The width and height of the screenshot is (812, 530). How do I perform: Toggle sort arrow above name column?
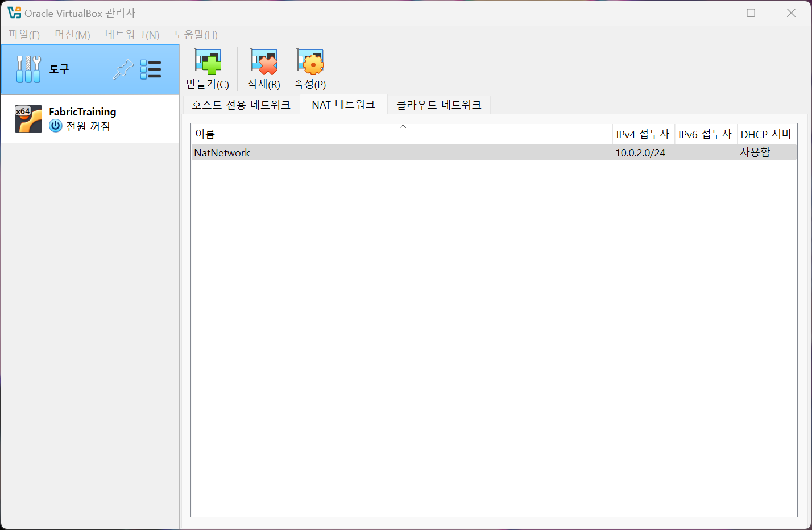[403, 127]
